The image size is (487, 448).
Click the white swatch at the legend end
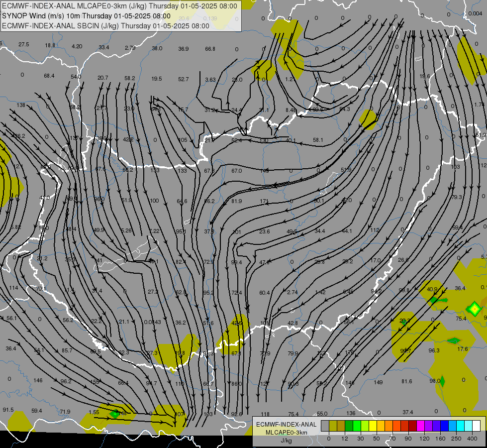(x=477, y=426)
